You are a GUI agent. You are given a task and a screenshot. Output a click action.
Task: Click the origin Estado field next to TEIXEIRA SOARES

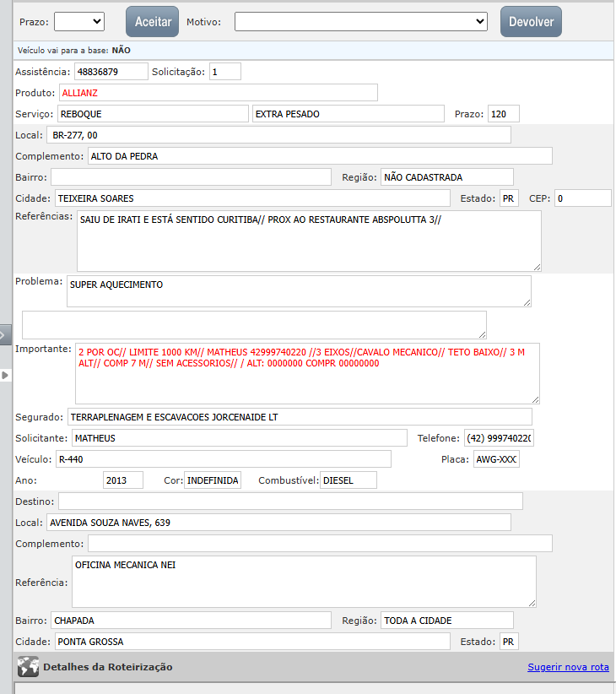pyautogui.click(x=509, y=198)
